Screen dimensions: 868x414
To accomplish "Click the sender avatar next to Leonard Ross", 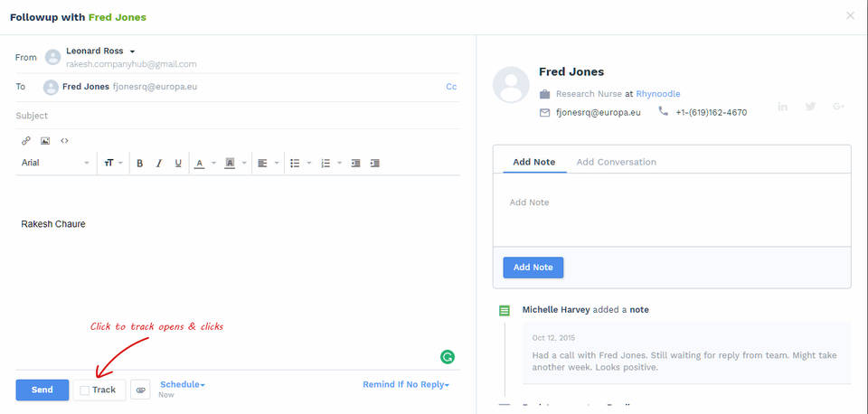I will click(x=52, y=57).
